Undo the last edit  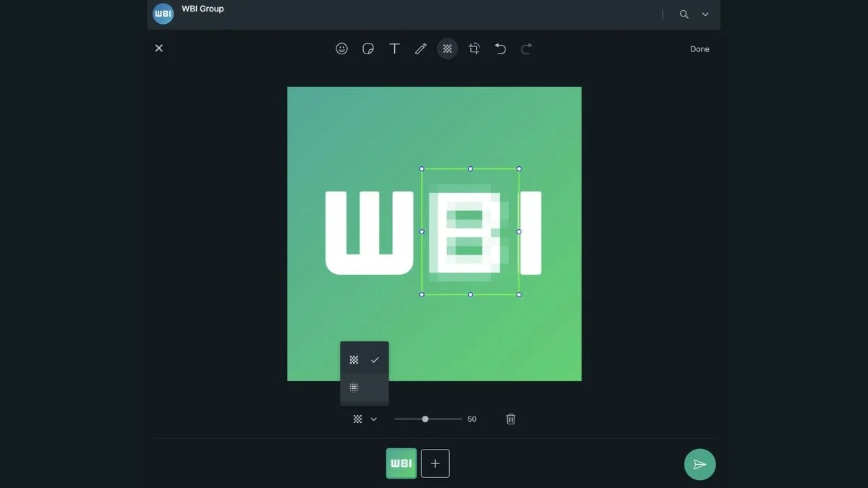[x=500, y=48]
